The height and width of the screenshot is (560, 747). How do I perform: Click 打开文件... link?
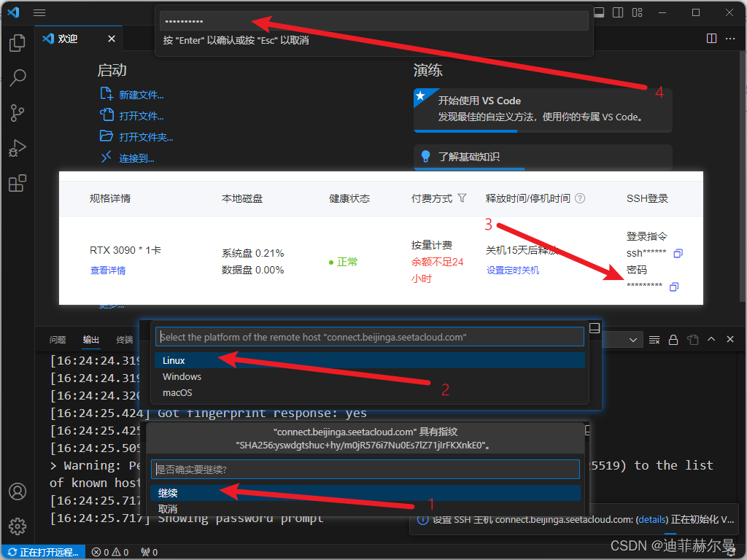141,116
